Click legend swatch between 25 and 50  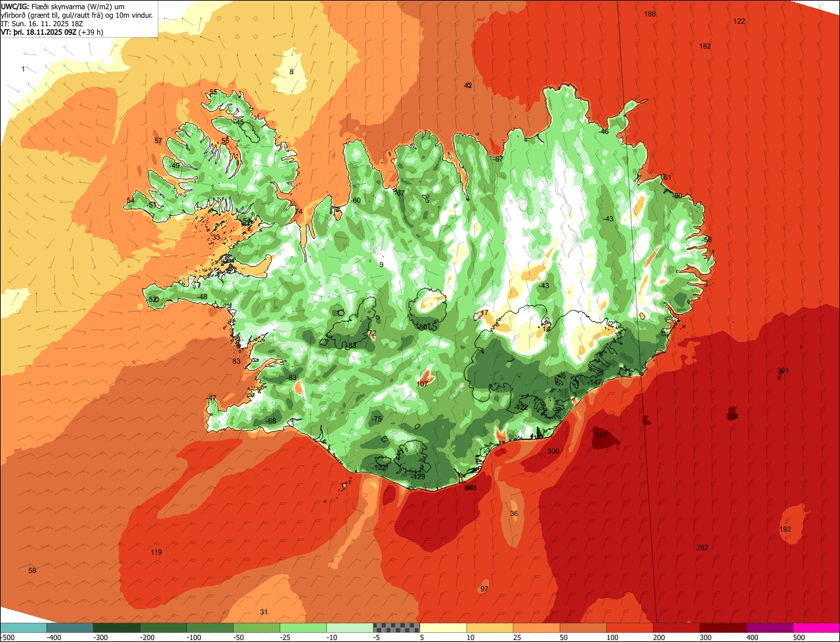click(536, 628)
